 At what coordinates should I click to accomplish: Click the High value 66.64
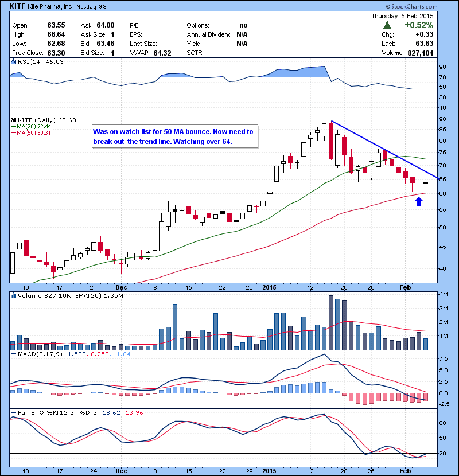point(56,34)
